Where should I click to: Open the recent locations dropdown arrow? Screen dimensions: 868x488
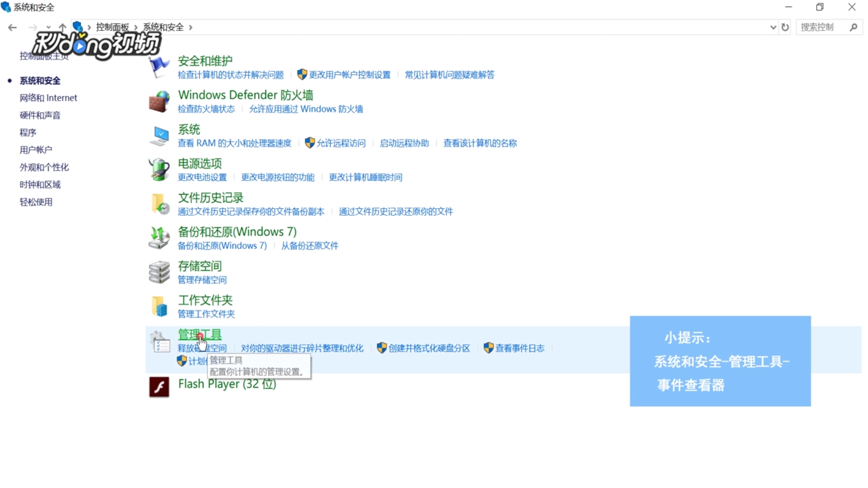[x=48, y=27]
